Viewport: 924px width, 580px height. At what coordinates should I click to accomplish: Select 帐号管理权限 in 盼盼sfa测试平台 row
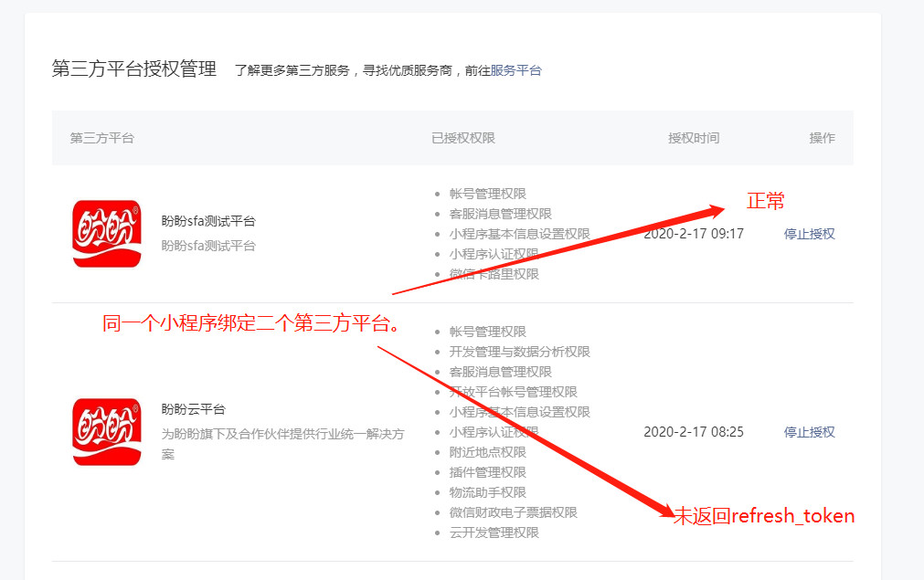[x=487, y=194]
